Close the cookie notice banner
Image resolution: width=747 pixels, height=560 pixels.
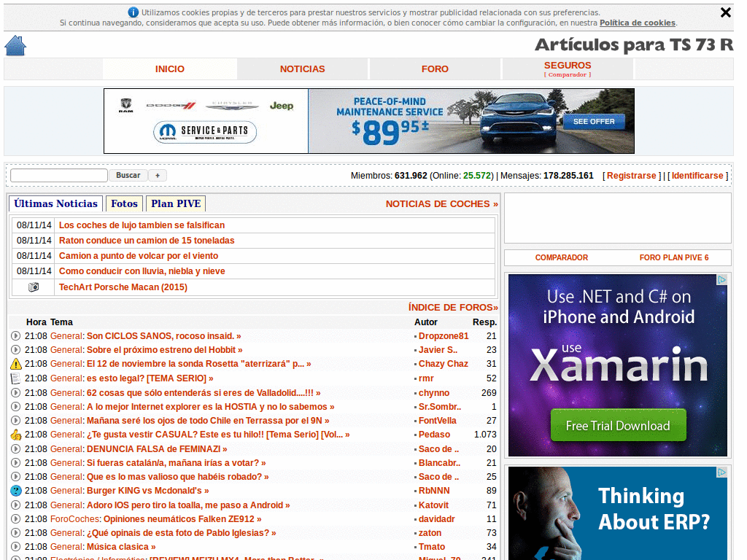(x=726, y=12)
